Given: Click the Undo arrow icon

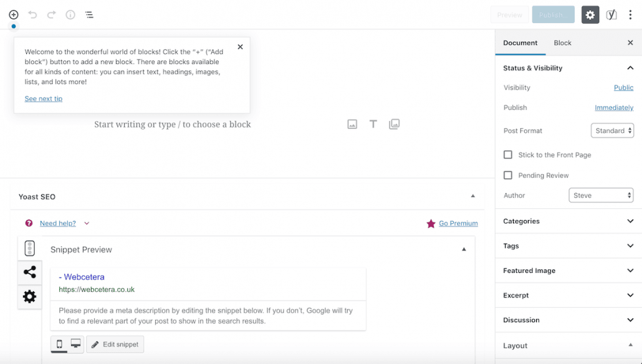Looking at the screenshot, I should click(x=32, y=15).
